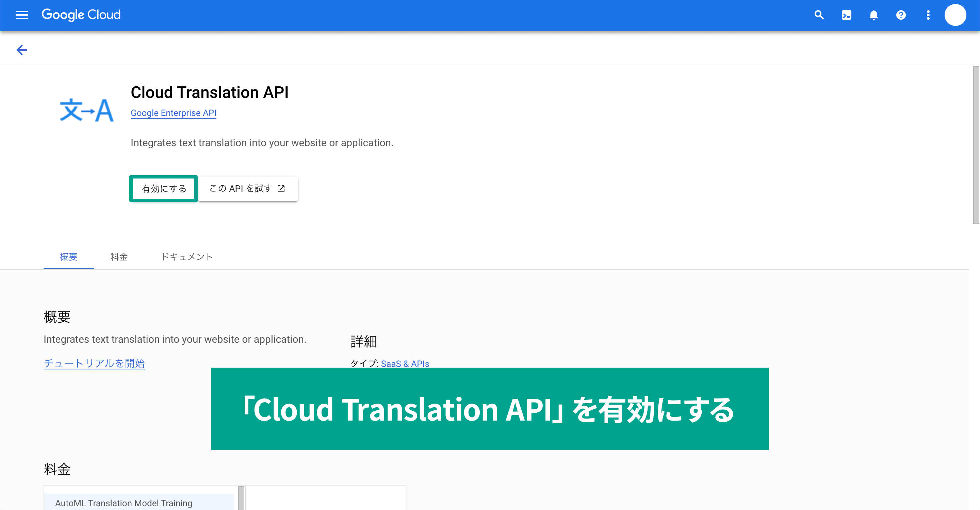This screenshot has height=510, width=980.
Task: Activate Cloud Shell terminal icon
Action: pyautogui.click(x=847, y=15)
